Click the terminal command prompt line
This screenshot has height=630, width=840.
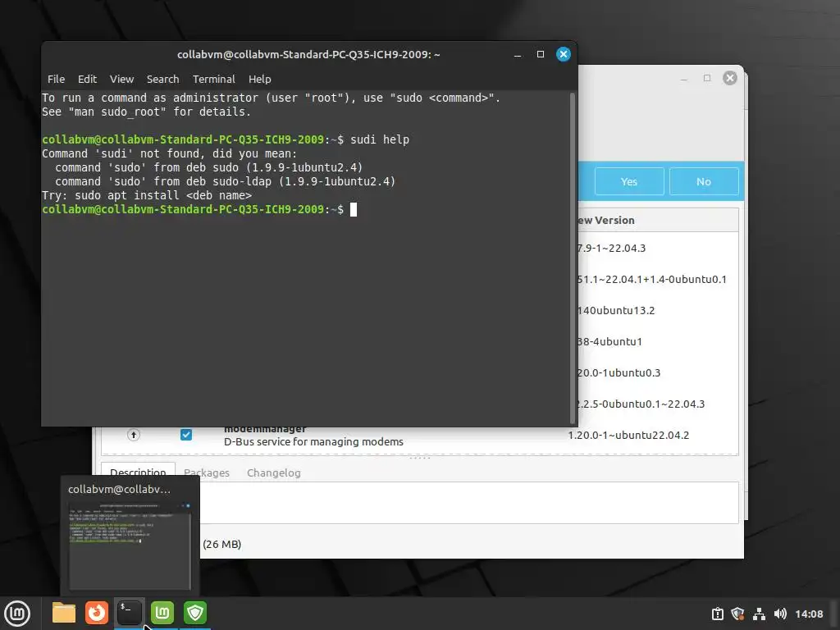pyautogui.click(x=199, y=209)
